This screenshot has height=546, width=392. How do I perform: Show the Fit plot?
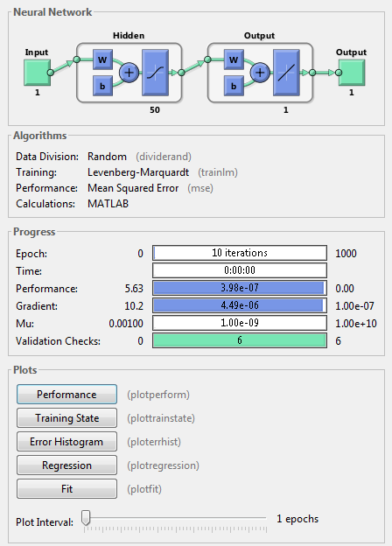click(66, 489)
